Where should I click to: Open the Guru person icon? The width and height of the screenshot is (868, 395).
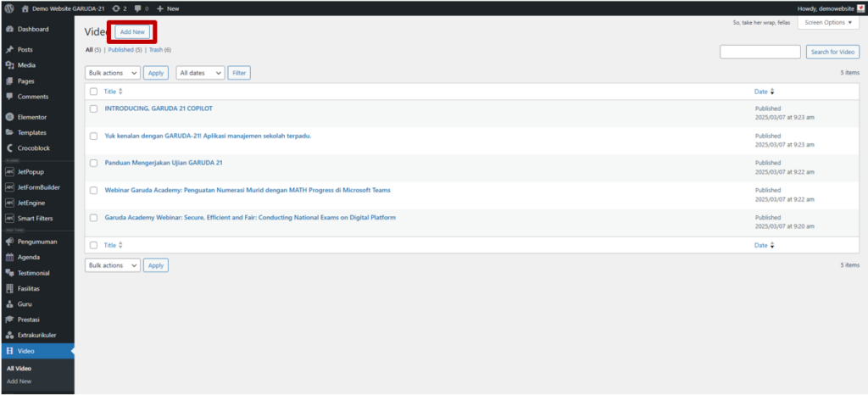pos(9,304)
